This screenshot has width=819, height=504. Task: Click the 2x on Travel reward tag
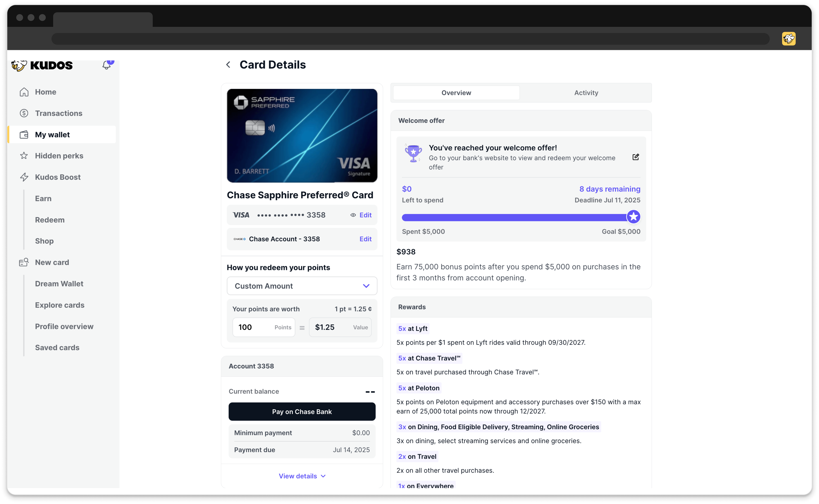pos(417,457)
